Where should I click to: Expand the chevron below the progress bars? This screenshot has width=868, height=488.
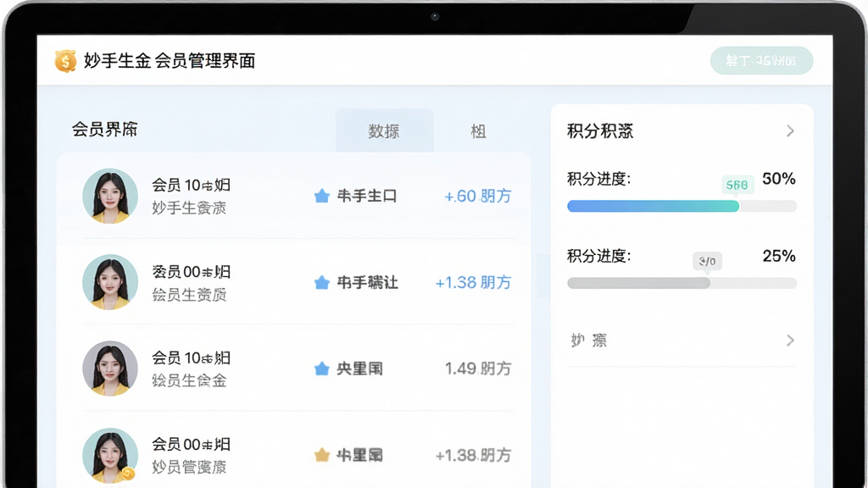click(x=790, y=341)
